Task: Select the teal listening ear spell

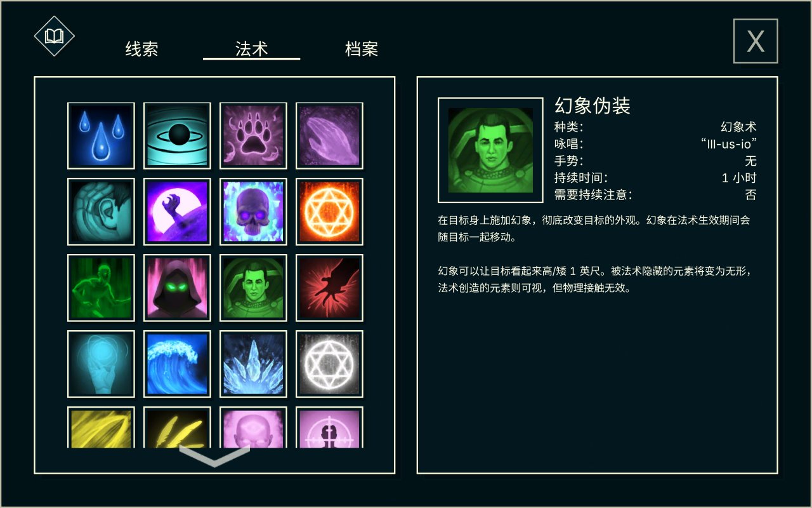Action: coord(101,212)
